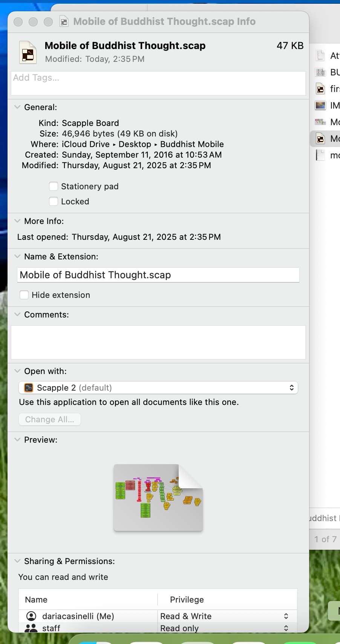Viewport: 340px width, 644px height.
Task: Select the image file icon in Finder list
Action: pos(320,106)
